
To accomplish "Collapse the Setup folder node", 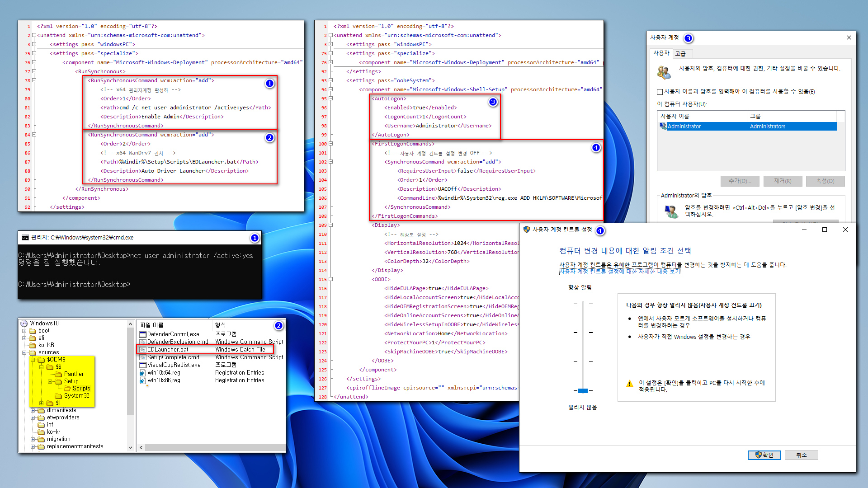I will point(50,381).
